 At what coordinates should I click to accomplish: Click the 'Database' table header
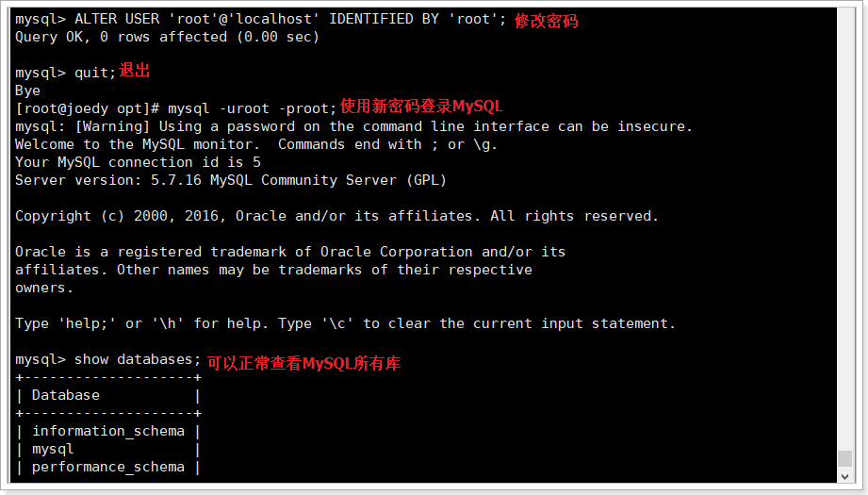[x=66, y=395]
